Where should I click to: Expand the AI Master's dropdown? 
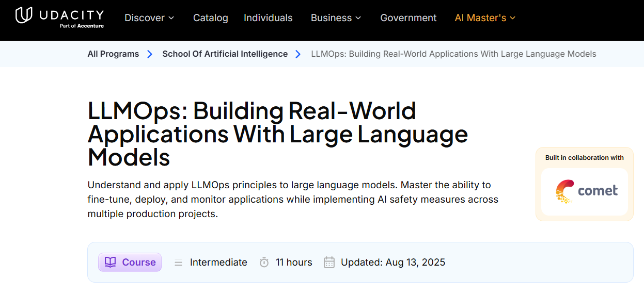485,18
